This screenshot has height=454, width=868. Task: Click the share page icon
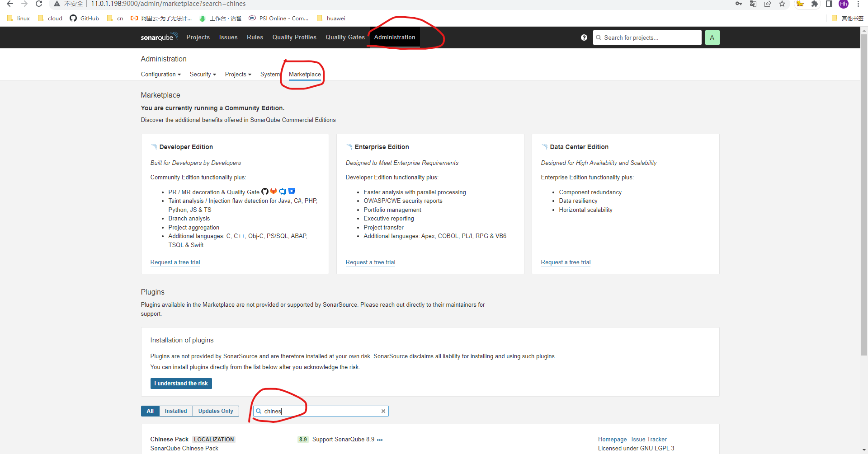point(768,4)
